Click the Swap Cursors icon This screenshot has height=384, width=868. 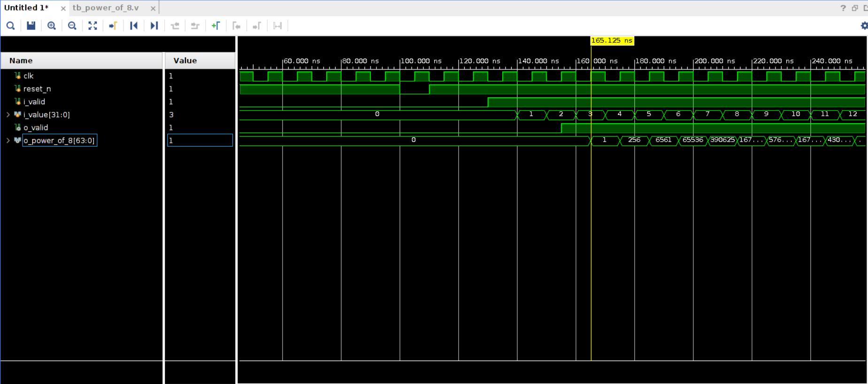[x=277, y=26]
